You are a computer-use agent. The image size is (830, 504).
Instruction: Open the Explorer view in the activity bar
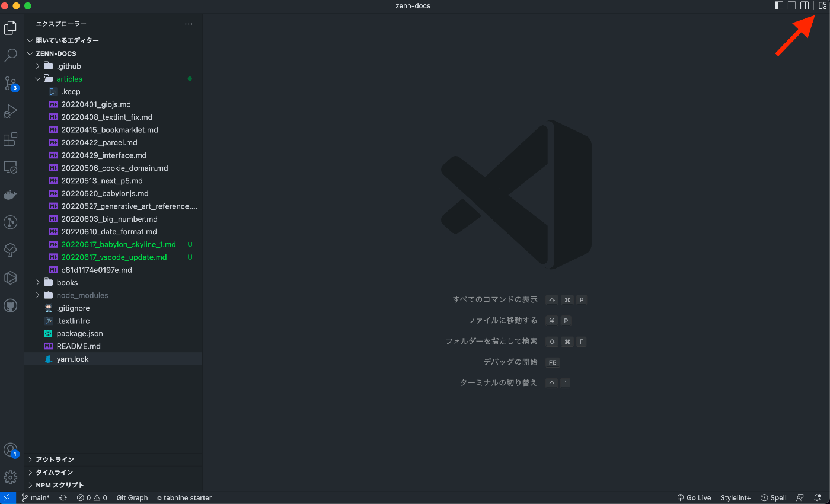(11, 27)
